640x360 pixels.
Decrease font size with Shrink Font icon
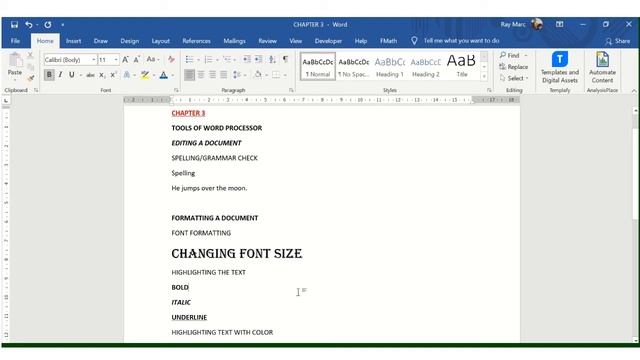tap(137, 60)
